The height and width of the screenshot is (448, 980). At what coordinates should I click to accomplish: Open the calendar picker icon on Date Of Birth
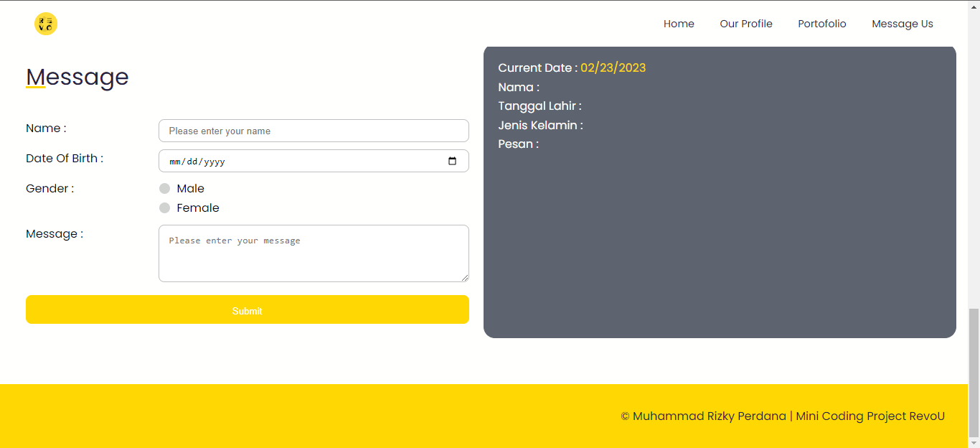452,161
